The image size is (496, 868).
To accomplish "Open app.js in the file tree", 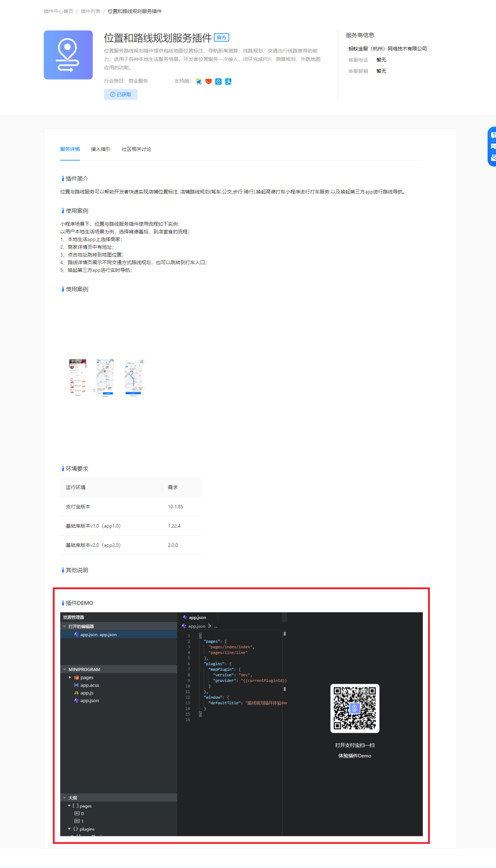I will pyautogui.click(x=87, y=693).
